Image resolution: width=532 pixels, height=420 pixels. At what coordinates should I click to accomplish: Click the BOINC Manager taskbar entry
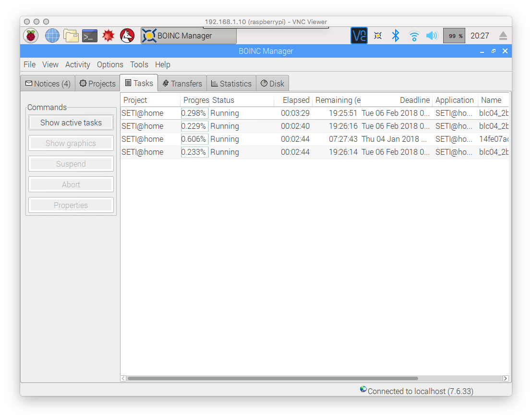point(188,35)
